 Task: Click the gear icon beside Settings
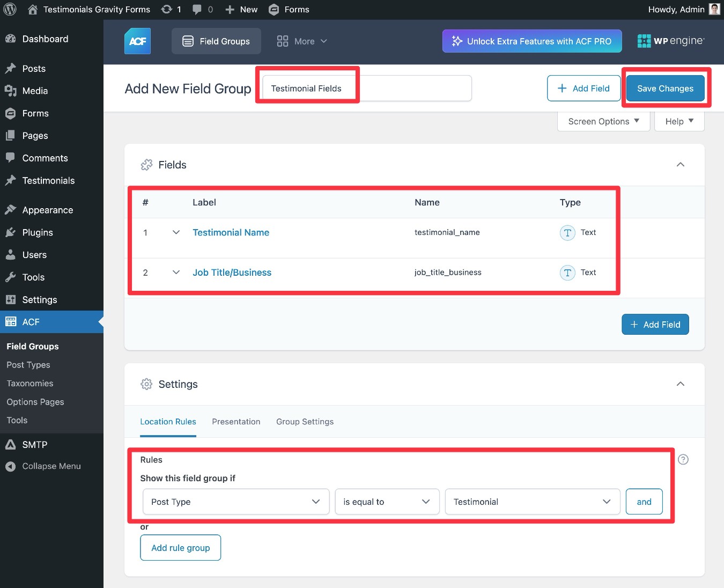(x=146, y=384)
